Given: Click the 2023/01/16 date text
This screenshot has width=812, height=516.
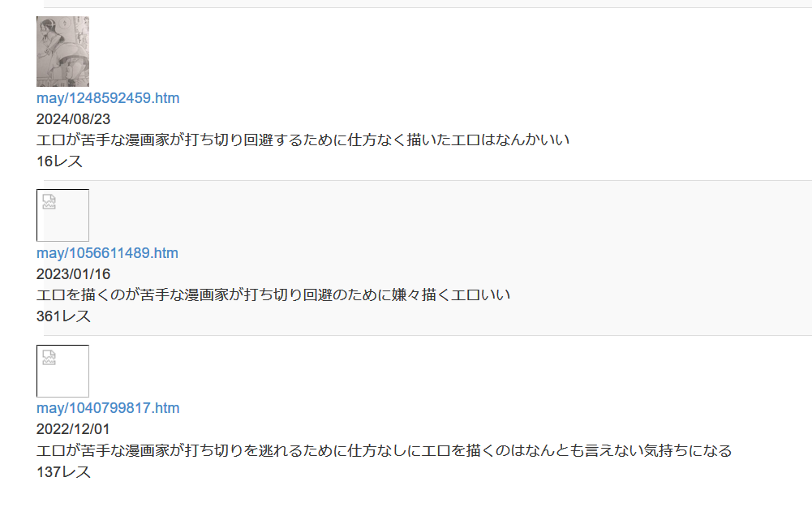Looking at the screenshot, I should (x=73, y=274).
